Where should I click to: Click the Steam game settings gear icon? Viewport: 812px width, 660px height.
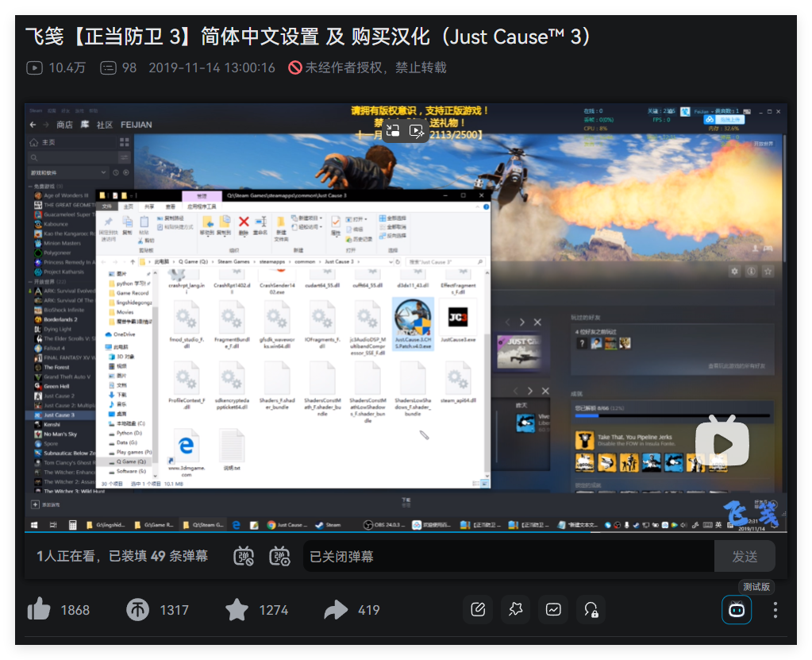coord(734,271)
